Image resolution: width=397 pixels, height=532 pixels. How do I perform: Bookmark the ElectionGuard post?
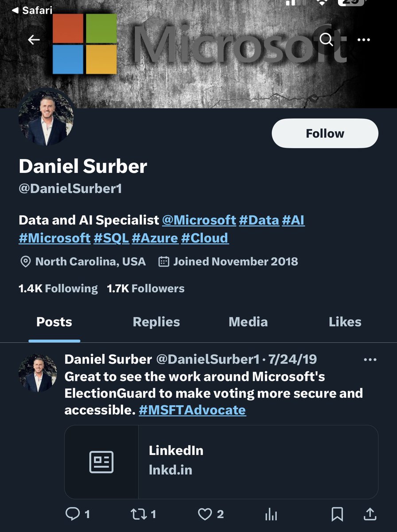(337, 514)
